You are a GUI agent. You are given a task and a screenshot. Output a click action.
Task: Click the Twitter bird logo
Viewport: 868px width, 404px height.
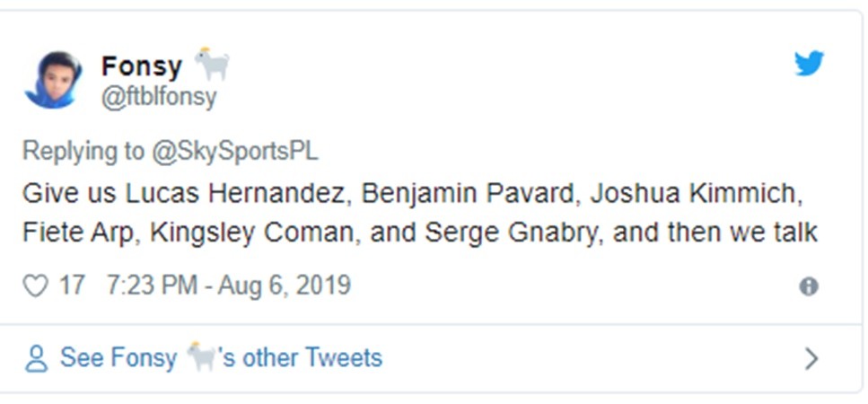click(809, 63)
